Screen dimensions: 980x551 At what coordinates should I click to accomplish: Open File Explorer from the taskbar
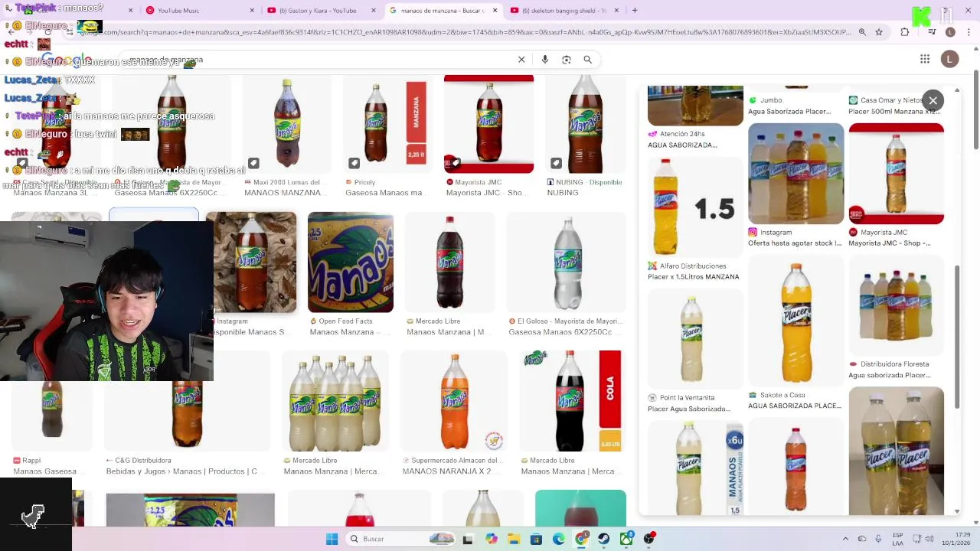click(x=514, y=539)
